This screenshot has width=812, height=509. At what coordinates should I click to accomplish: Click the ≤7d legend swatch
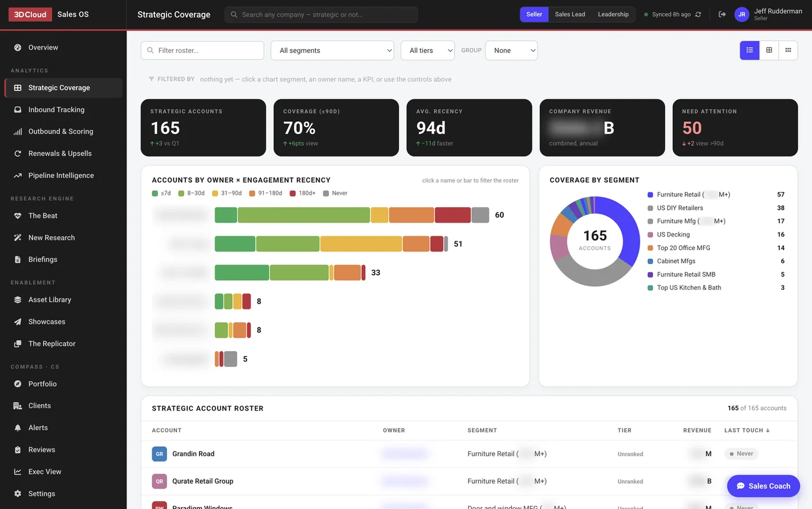click(155, 194)
